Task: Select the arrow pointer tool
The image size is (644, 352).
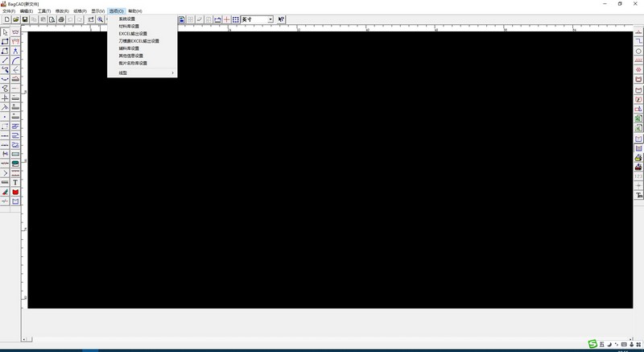Action: point(6,32)
